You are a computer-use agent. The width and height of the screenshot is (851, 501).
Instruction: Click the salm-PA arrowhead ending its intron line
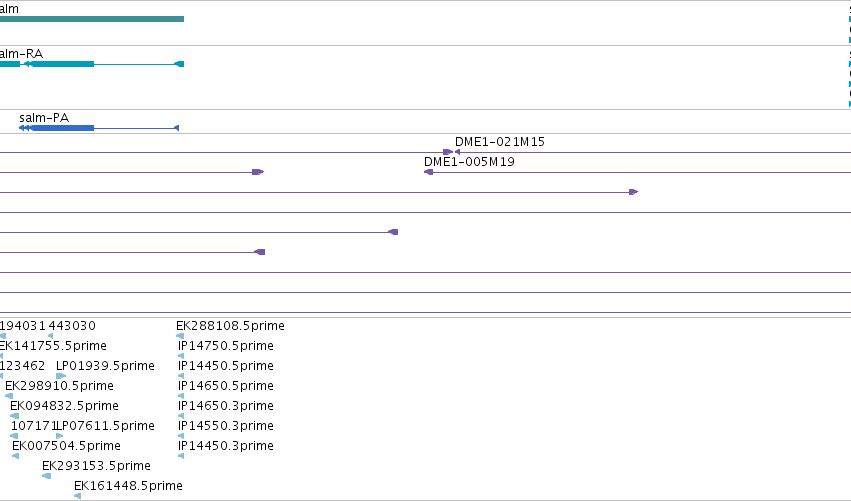(x=176, y=128)
